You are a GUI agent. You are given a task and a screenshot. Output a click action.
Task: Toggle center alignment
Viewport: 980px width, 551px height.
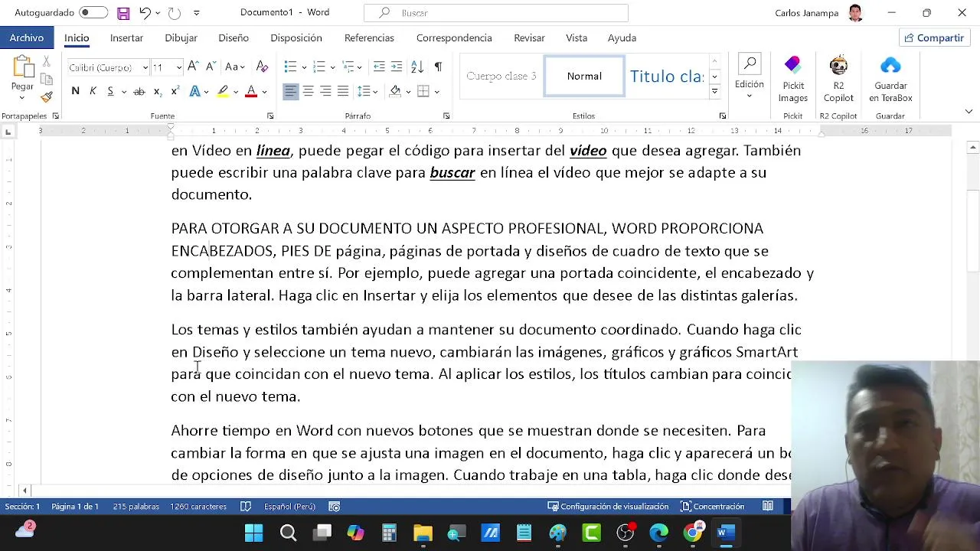tap(308, 91)
